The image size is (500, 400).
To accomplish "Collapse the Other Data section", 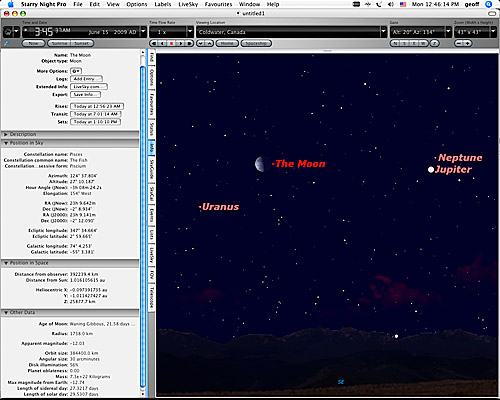I will 6,312.
